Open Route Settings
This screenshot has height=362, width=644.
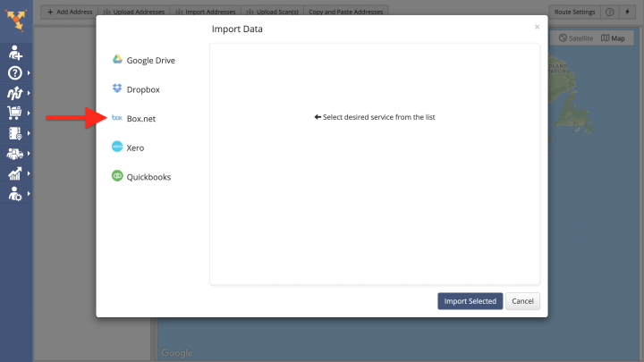click(x=574, y=12)
